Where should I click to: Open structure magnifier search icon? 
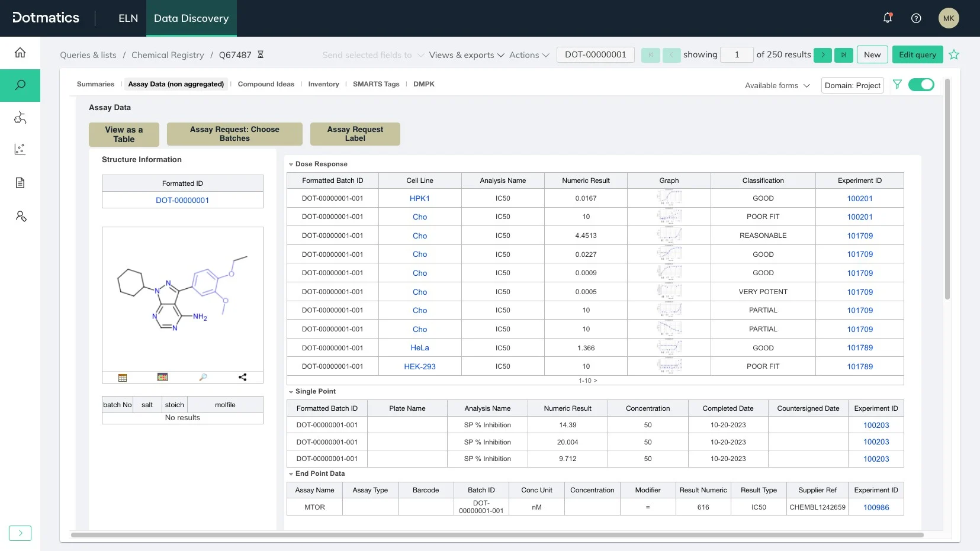point(203,377)
